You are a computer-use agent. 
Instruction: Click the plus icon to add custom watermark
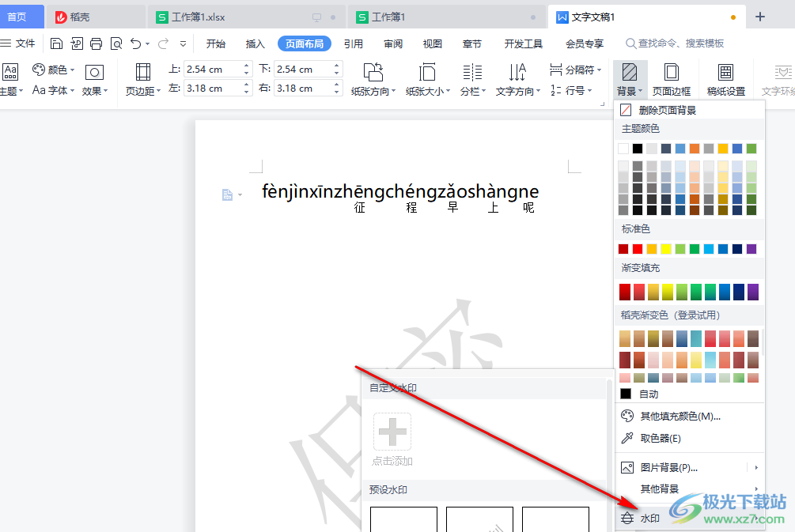[x=392, y=432]
